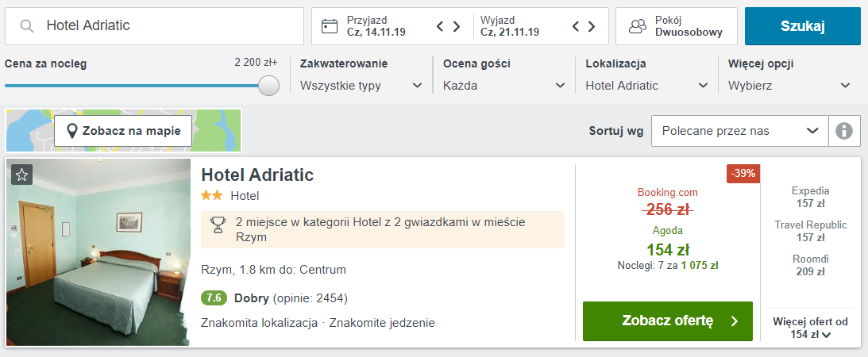868x357 pixels.
Task: Show sorting info via the info icon
Action: [844, 131]
